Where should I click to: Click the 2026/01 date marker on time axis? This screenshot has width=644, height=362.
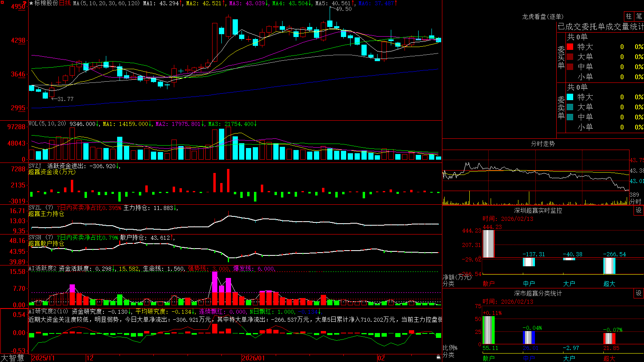[x=254, y=358]
